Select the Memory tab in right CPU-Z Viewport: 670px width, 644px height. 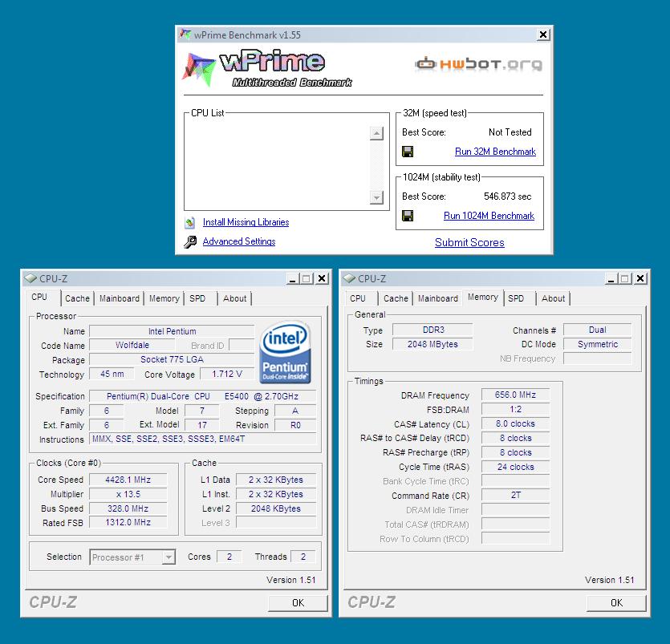click(483, 297)
